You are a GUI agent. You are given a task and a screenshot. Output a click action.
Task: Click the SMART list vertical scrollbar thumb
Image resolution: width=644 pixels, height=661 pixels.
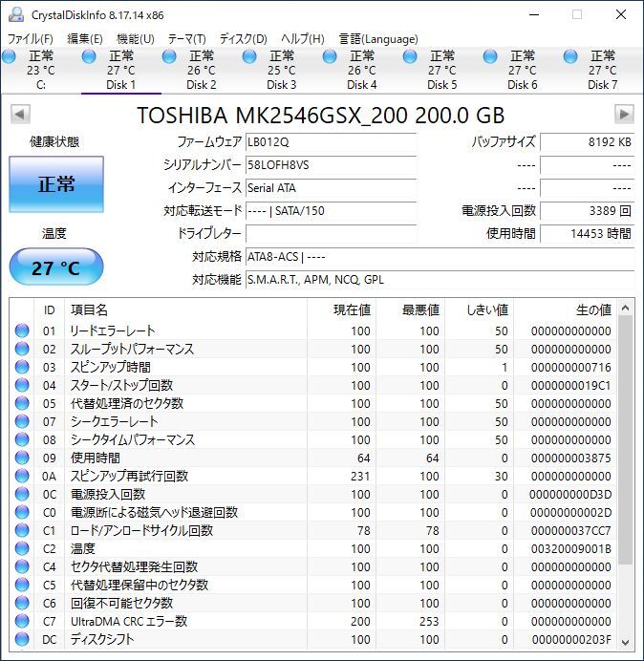[626, 440]
